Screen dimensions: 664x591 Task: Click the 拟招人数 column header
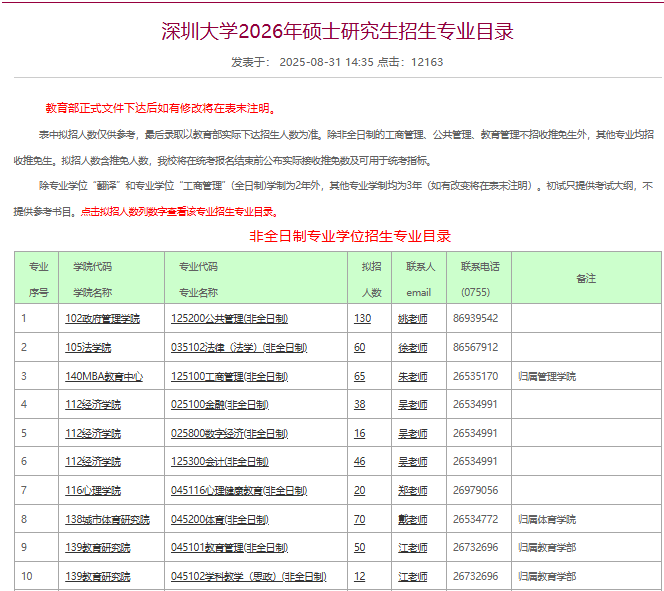click(371, 279)
